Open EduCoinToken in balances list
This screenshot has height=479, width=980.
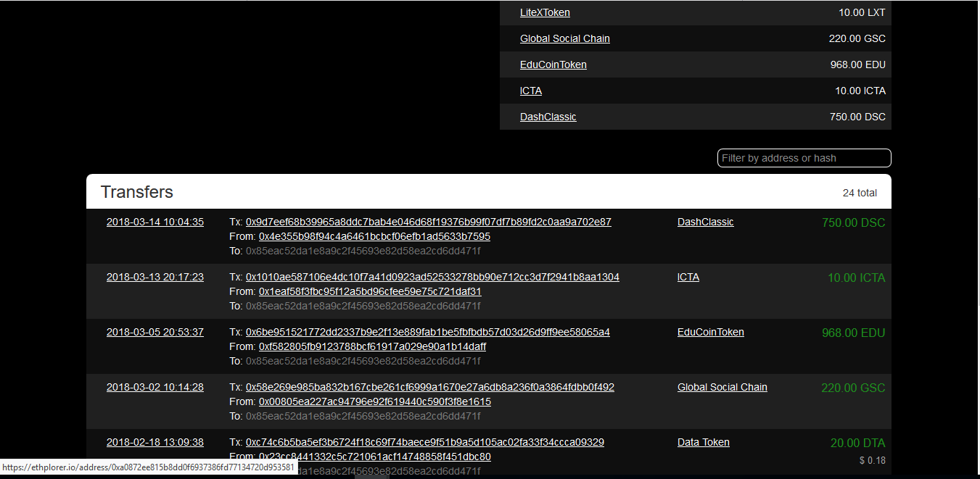coord(553,64)
